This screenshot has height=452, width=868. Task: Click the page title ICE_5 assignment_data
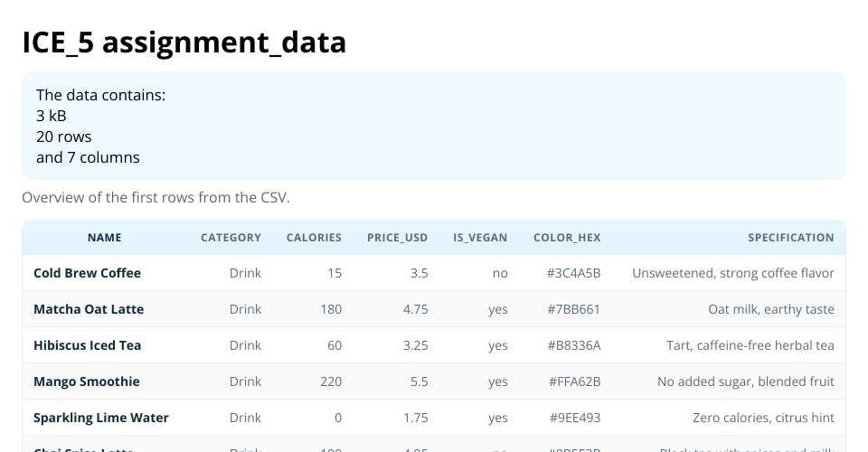pyautogui.click(x=184, y=42)
